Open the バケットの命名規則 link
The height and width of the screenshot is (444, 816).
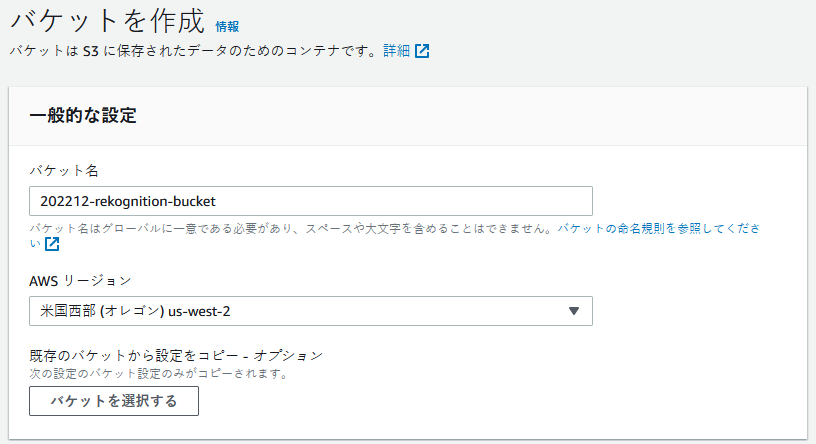600,229
